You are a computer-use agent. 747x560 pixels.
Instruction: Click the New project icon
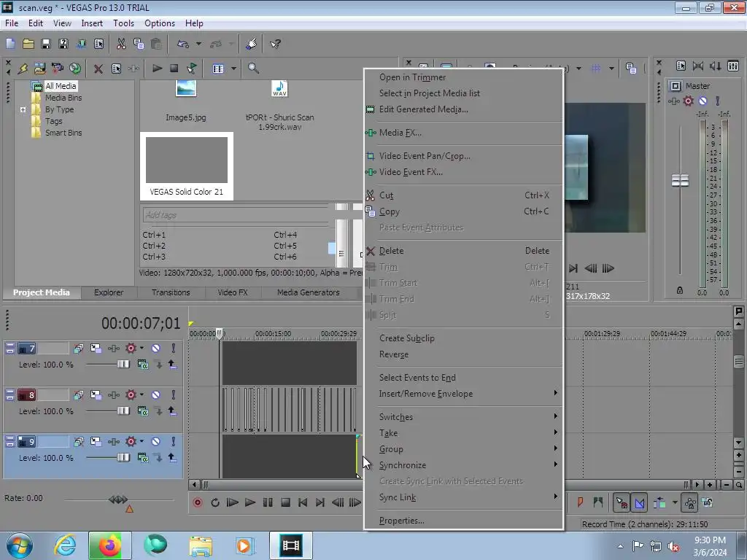[x=10, y=44]
